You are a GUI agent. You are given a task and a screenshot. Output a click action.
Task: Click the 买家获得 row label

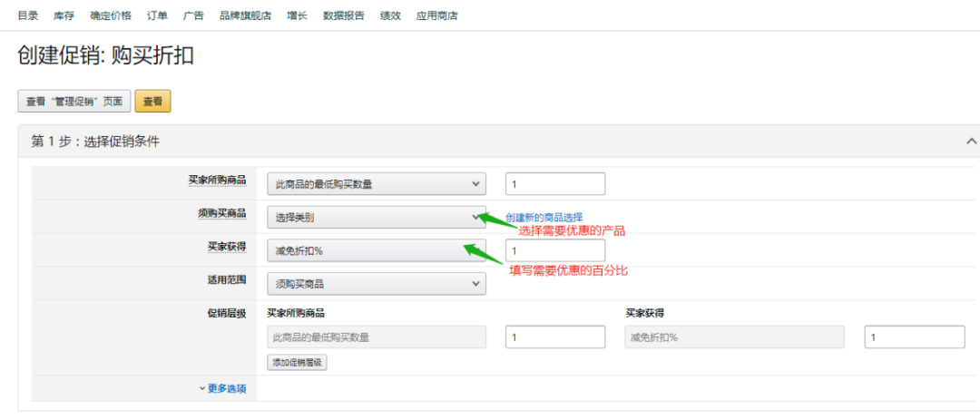point(227,246)
